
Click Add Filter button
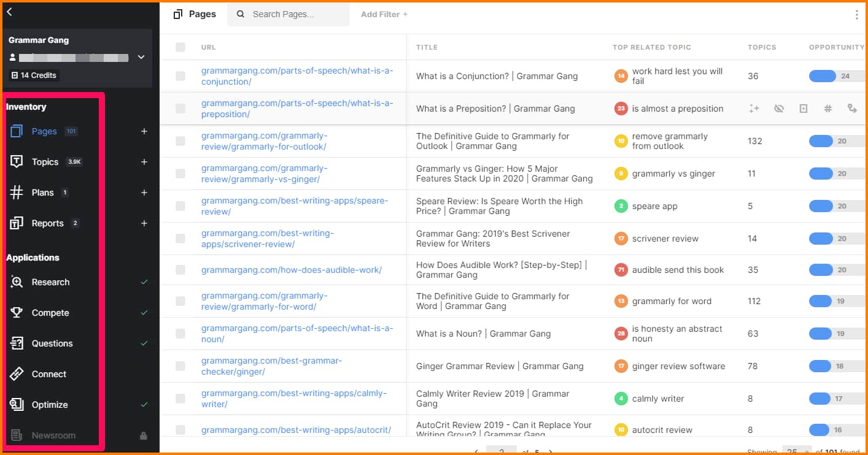384,14
